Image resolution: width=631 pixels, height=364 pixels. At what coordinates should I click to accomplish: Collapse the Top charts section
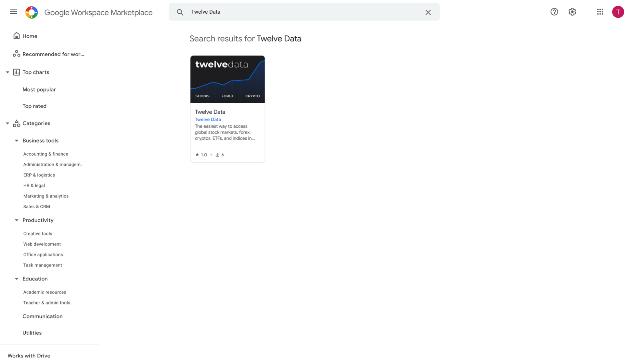point(7,72)
